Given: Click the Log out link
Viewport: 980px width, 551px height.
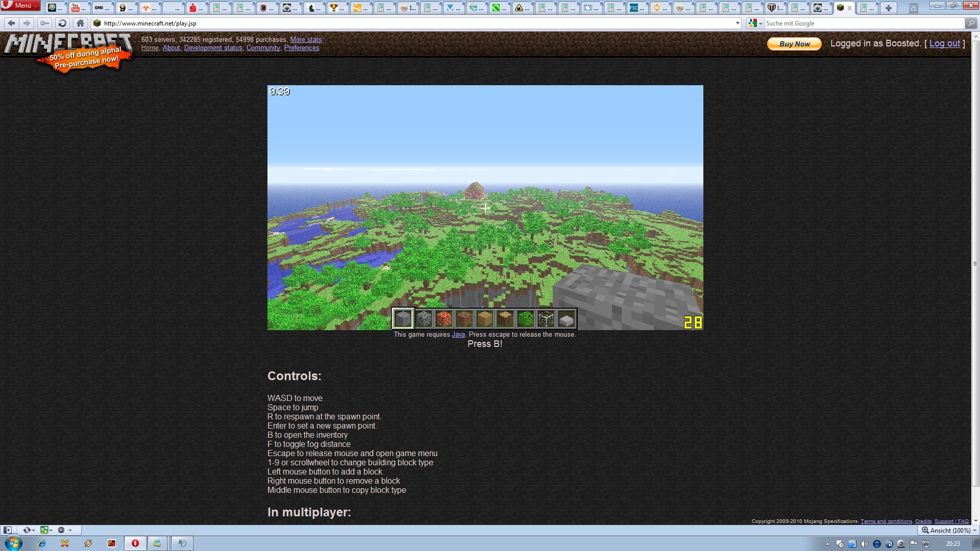Looking at the screenshot, I should [x=944, y=44].
